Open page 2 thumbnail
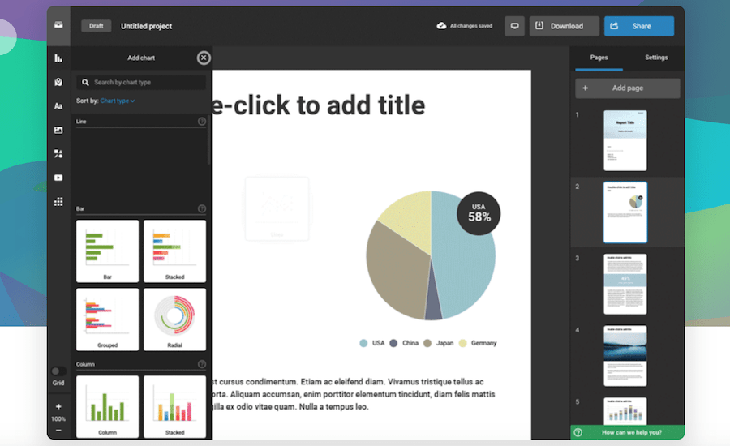Viewport: 730px width, 446px height. [625, 212]
